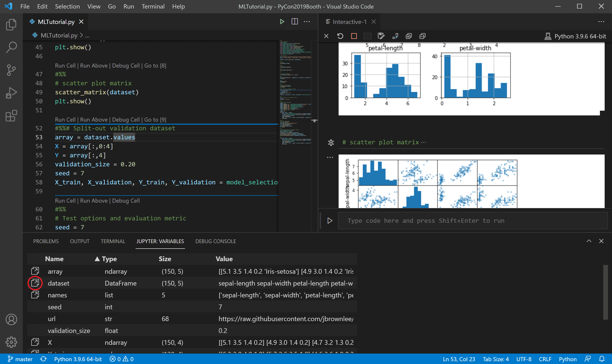This screenshot has width=612, height=364.
Task: Expand all cells in the Interactive window
Action: click(x=408, y=36)
